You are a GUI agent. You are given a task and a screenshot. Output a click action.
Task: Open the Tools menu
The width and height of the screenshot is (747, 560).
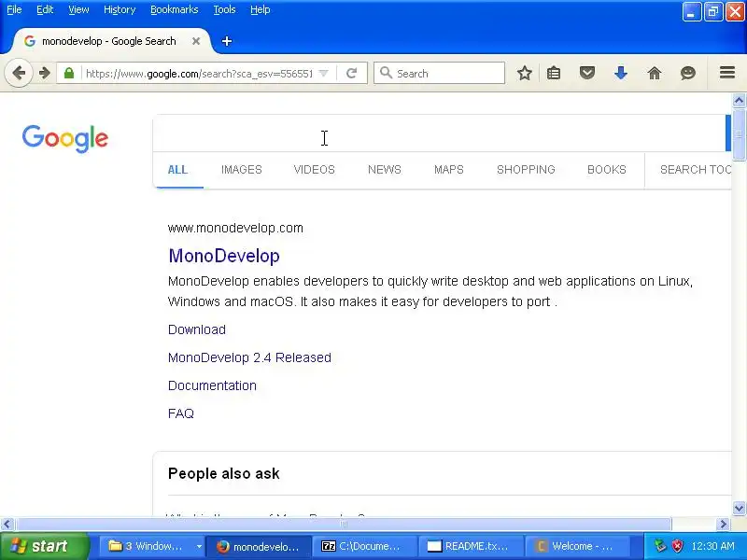coord(224,9)
